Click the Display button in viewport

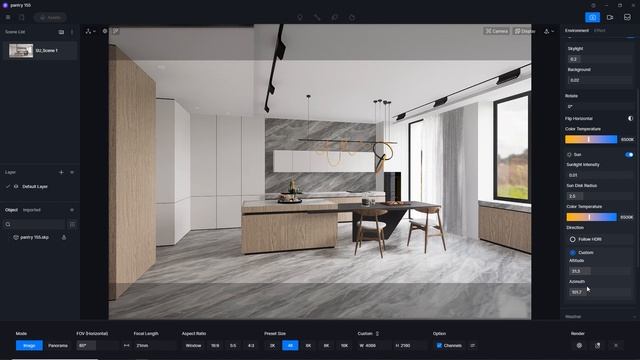(x=525, y=31)
